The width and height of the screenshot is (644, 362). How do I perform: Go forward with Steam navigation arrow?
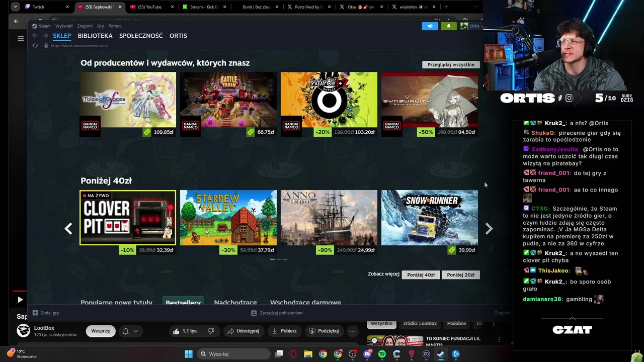[x=45, y=36]
